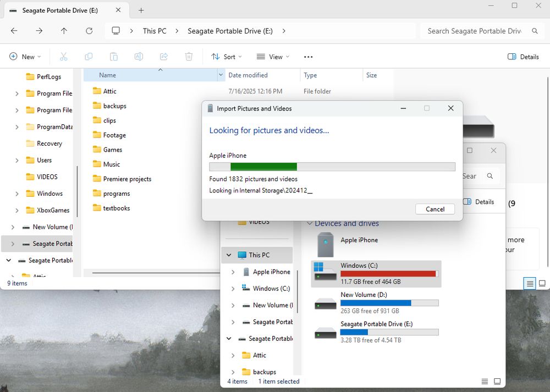The height and width of the screenshot is (392, 550).
Task: Open the View dropdown menu
Action: (x=273, y=57)
